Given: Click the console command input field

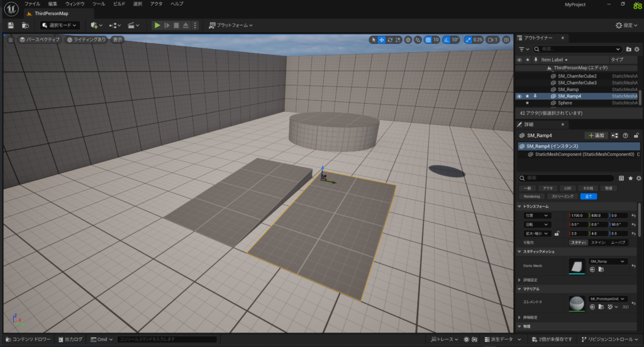Looking at the screenshot, I should coord(167,339).
